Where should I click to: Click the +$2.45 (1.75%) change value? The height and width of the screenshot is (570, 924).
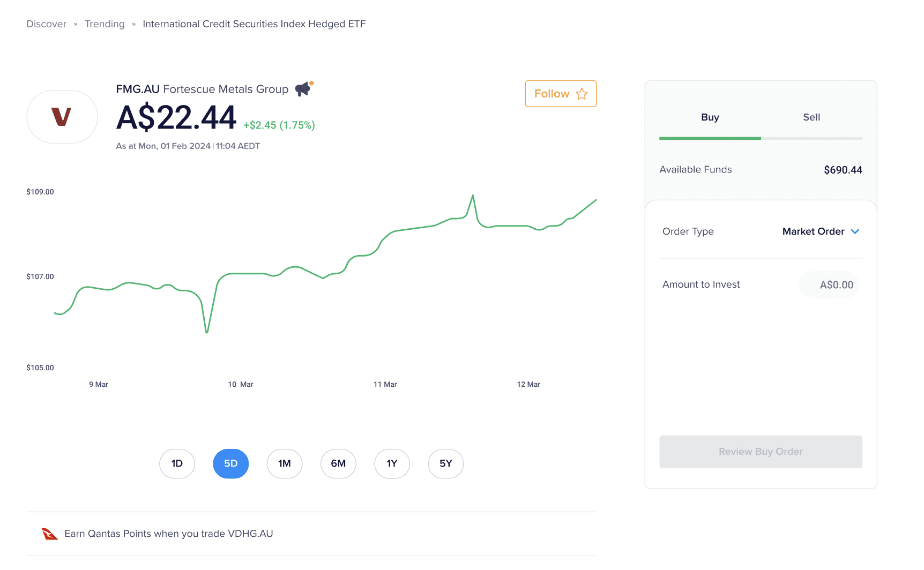[x=279, y=125]
